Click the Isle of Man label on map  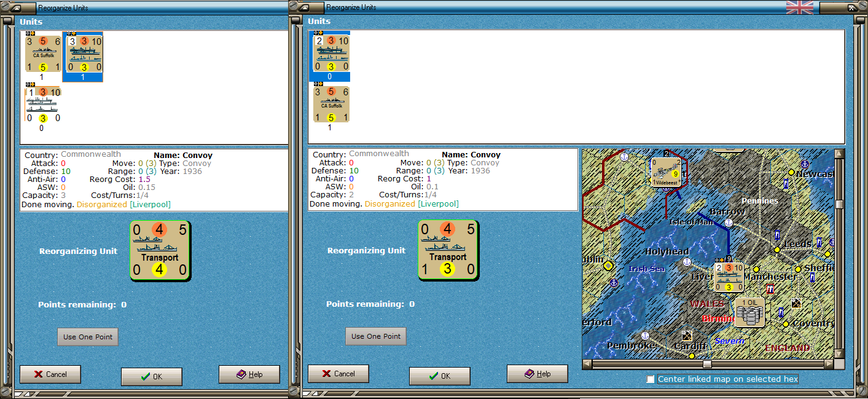(x=691, y=222)
